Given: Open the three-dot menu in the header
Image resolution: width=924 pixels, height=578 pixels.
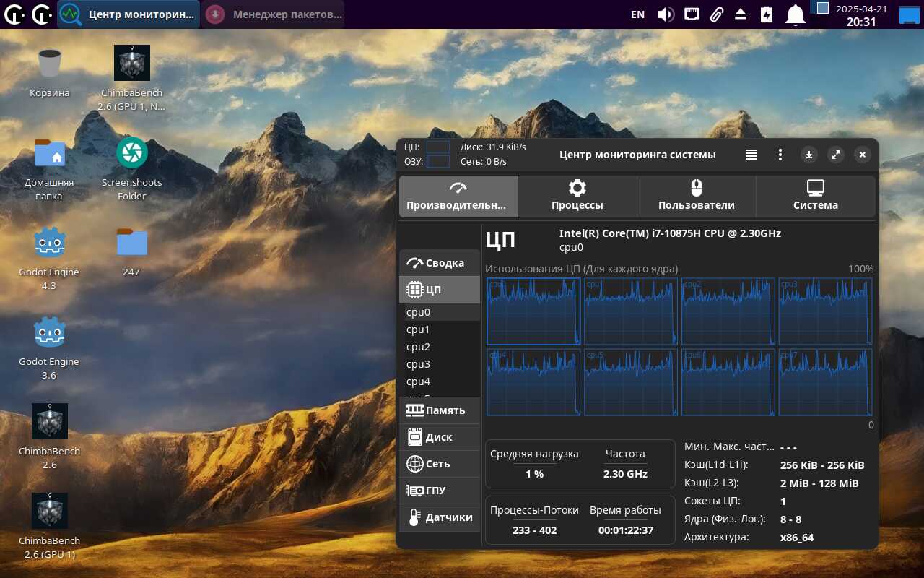Looking at the screenshot, I should pos(780,155).
